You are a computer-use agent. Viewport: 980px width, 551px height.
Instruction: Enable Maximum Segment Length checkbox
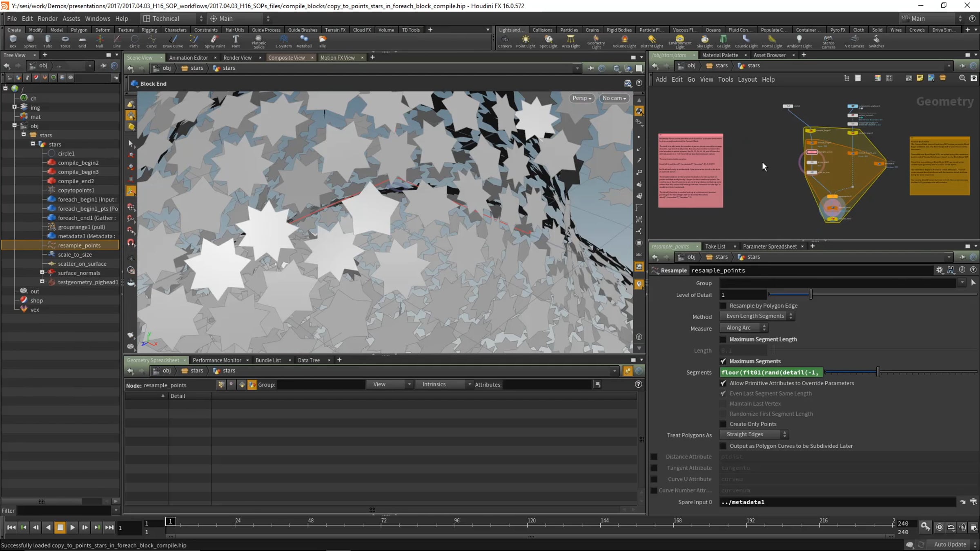(723, 340)
